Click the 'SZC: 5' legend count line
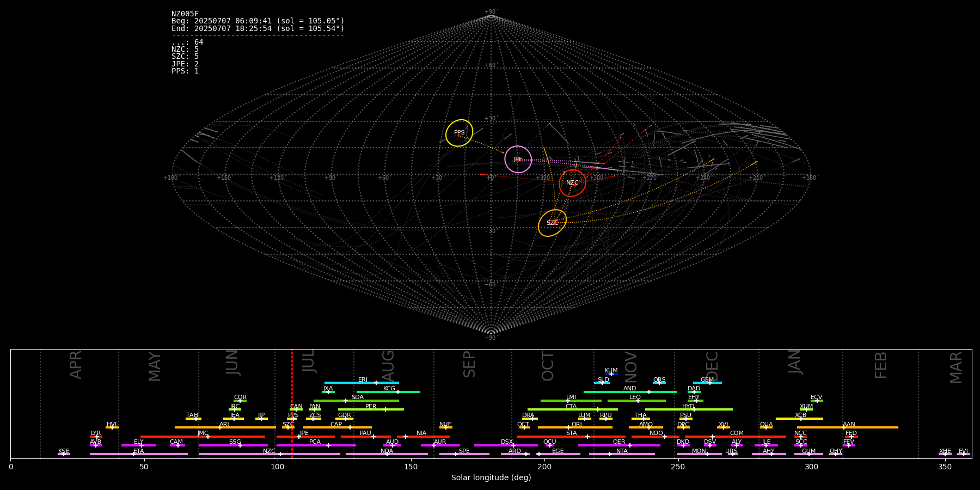 click(185, 57)
